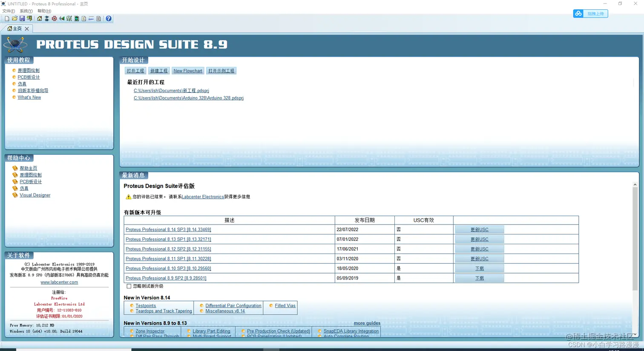
Task: Open the 旧版本移植向导 link
Action: [33, 91]
